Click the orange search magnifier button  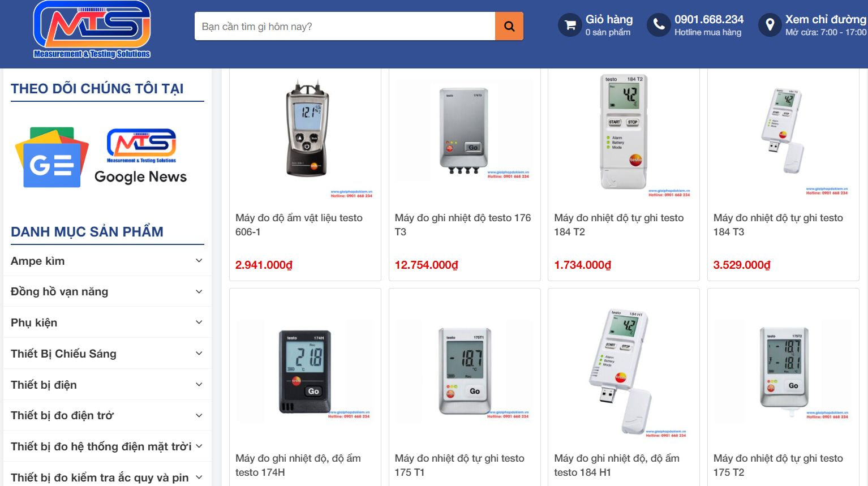click(x=509, y=27)
